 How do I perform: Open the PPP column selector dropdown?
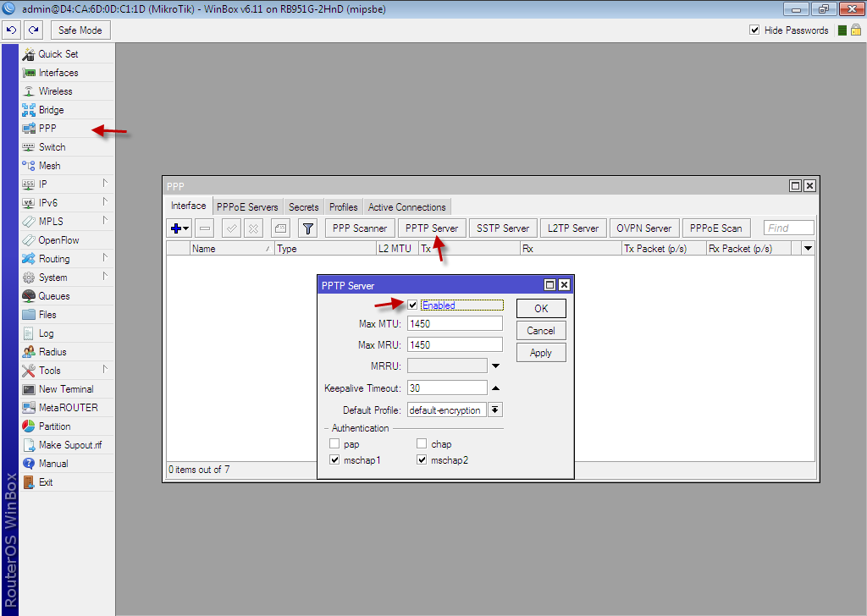tap(809, 249)
